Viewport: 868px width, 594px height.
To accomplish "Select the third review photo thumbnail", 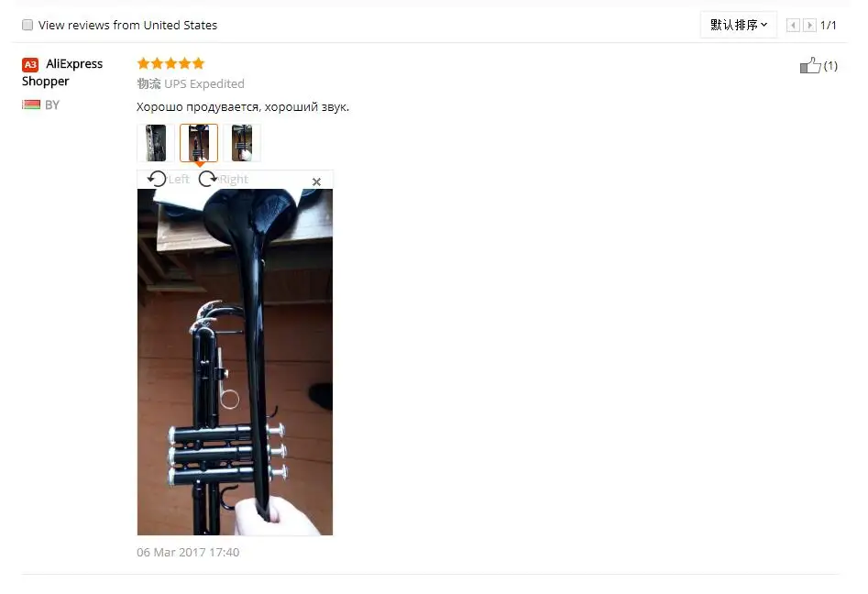I will (x=242, y=143).
